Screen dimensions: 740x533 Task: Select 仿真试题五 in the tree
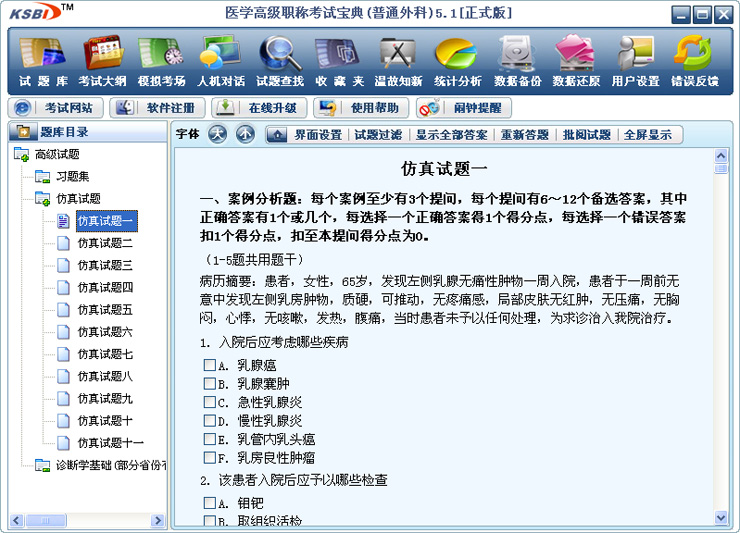coord(105,310)
